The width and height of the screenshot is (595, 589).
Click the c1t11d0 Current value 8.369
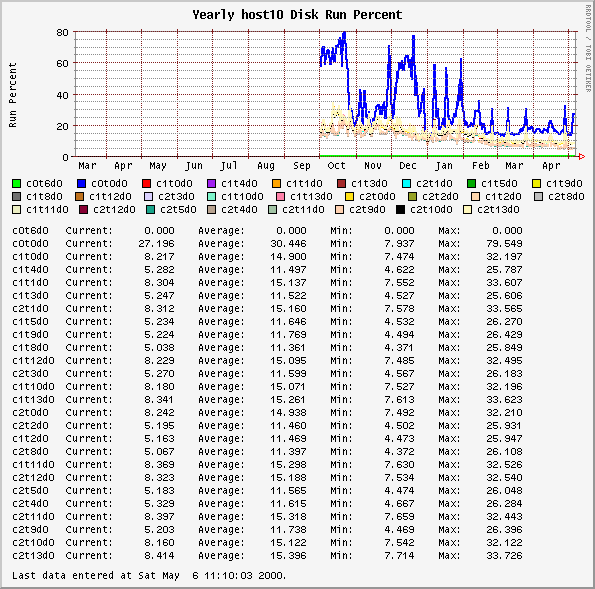click(159, 465)
